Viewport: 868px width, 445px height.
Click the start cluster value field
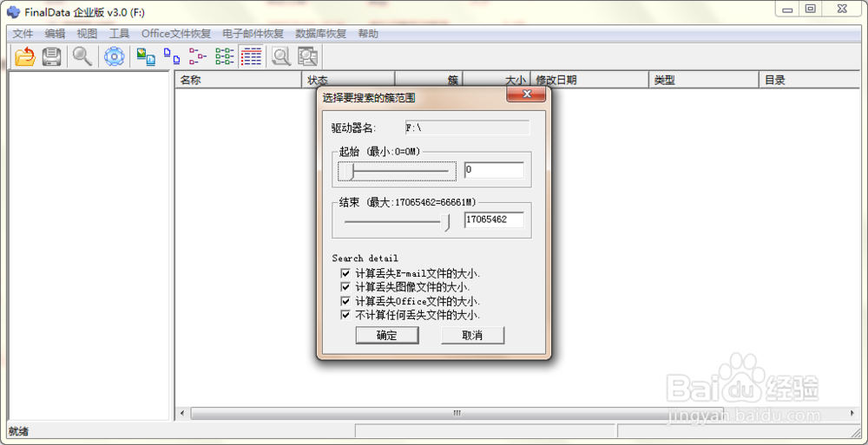click(x=494, y=170)
